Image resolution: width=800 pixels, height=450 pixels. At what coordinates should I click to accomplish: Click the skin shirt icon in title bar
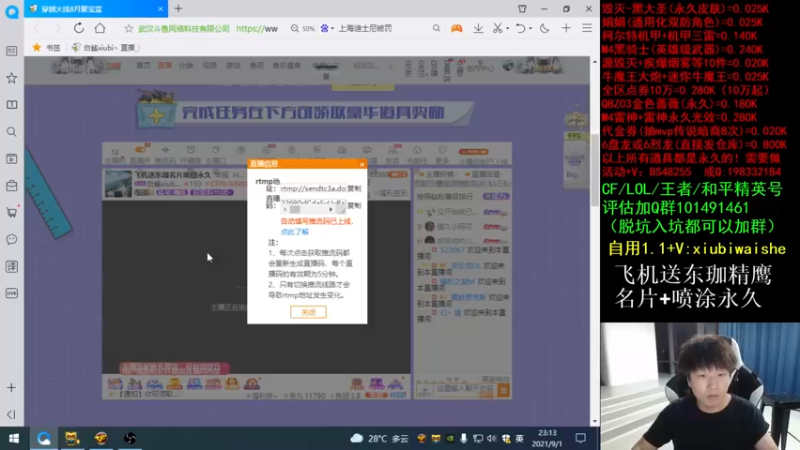522,9
